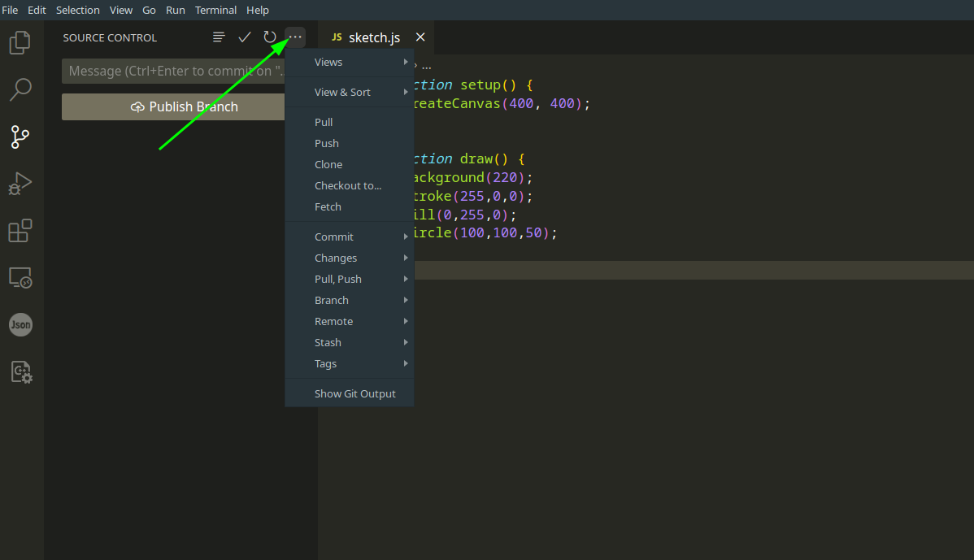This screenshot has height=560, width=974.
Task: Open Run and Debug view
Action: click(x=20, y=184)
